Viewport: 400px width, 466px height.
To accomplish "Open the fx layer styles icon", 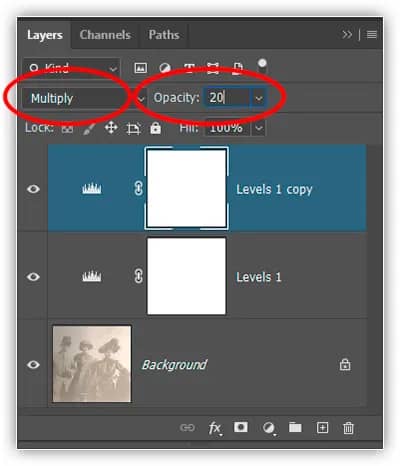I will coord(215,428).
